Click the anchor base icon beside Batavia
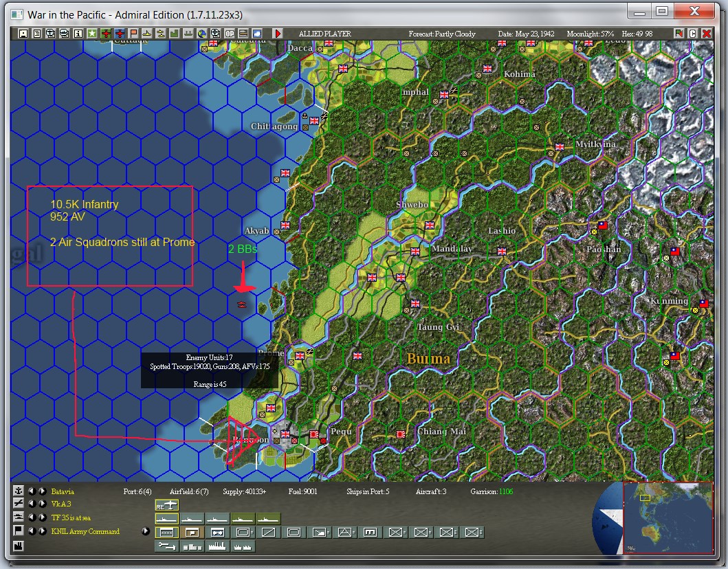 [19, 491]
